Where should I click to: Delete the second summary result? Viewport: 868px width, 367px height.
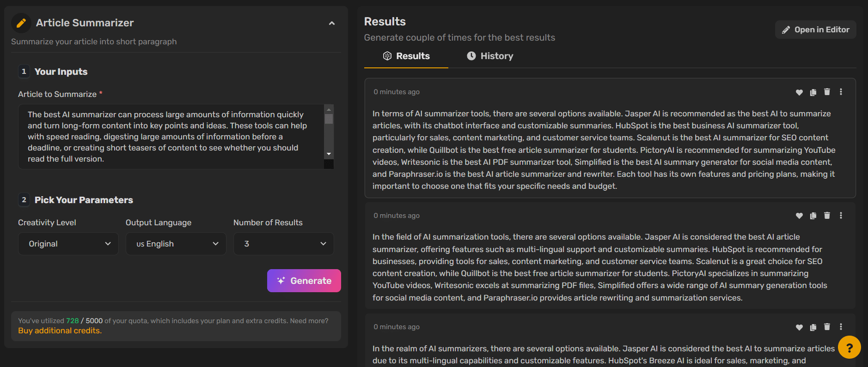tap(827, 215)
